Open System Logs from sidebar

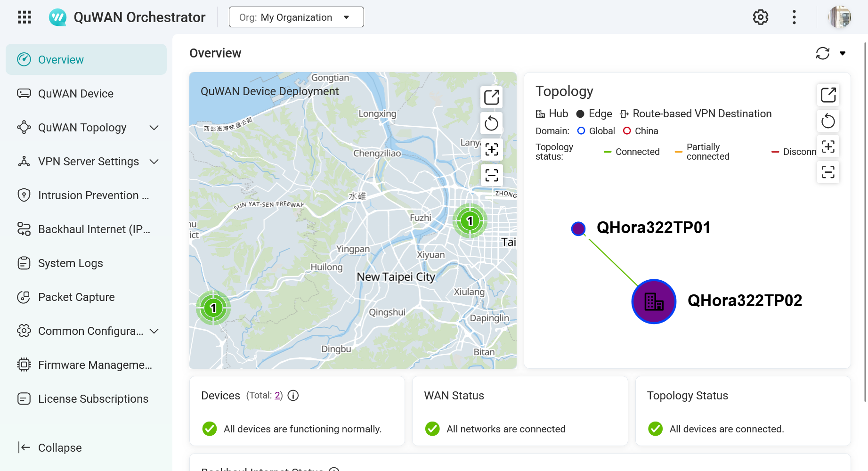click(71, 263)
